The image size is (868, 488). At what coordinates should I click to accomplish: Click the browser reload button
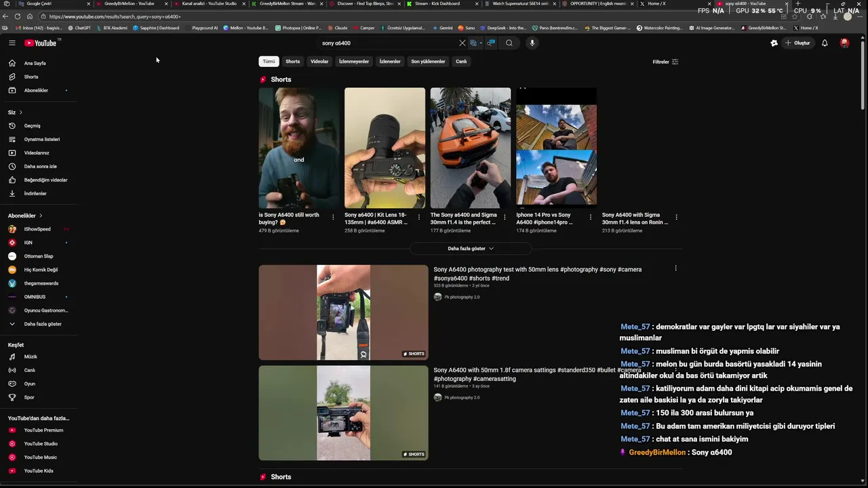18,16
